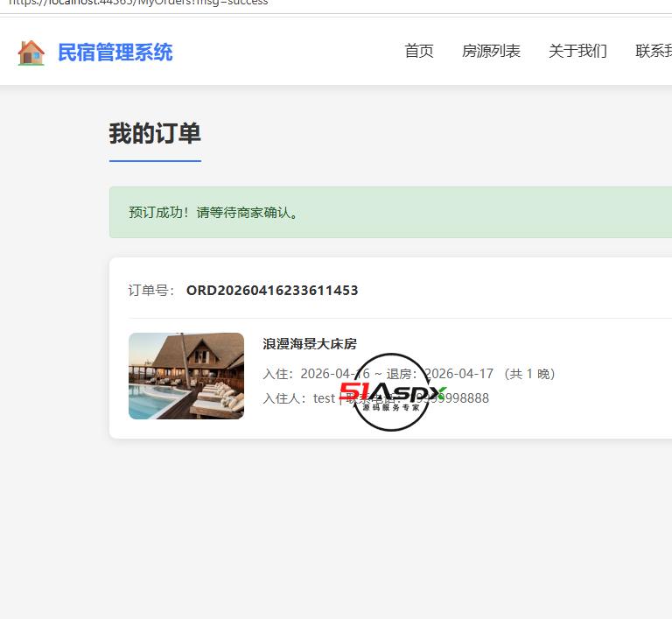The width and height of the screenshot is (672, 619).
Task: Click the browser address bar URL
Action: coord(138,3)
